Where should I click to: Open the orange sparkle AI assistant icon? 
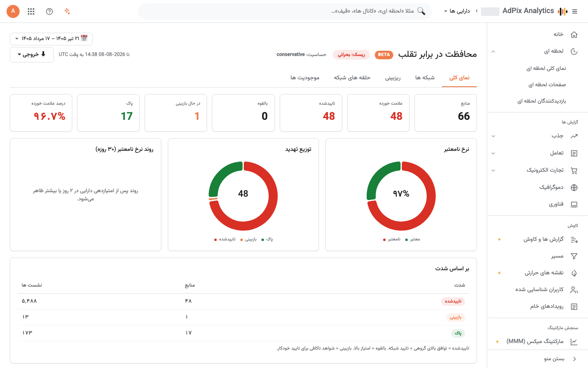pyautogui.click(x=67, y=11)
